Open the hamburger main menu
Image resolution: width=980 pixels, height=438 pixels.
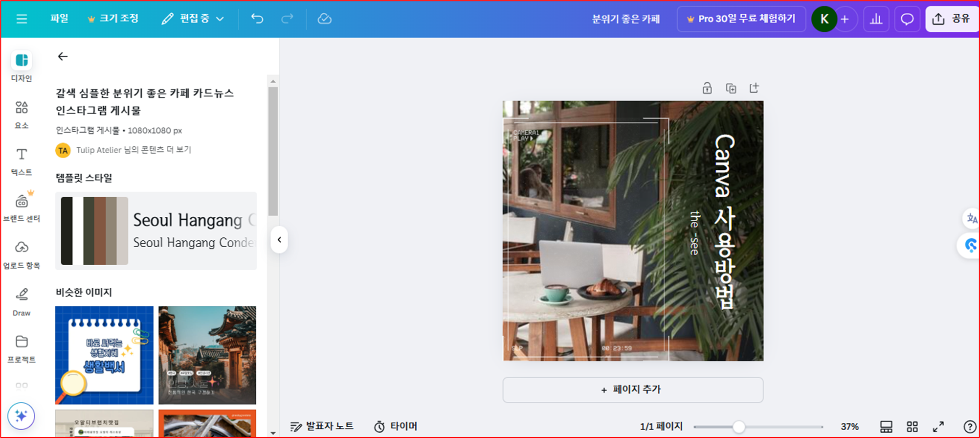pyautogui.click(x=22, y=19)
